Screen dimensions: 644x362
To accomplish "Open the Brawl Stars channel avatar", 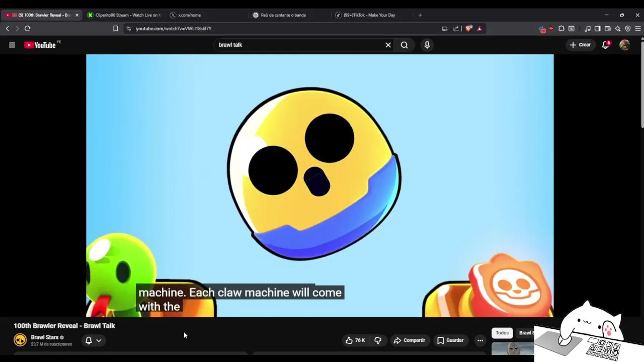I will pyautogui.click(x=20, y=340).
